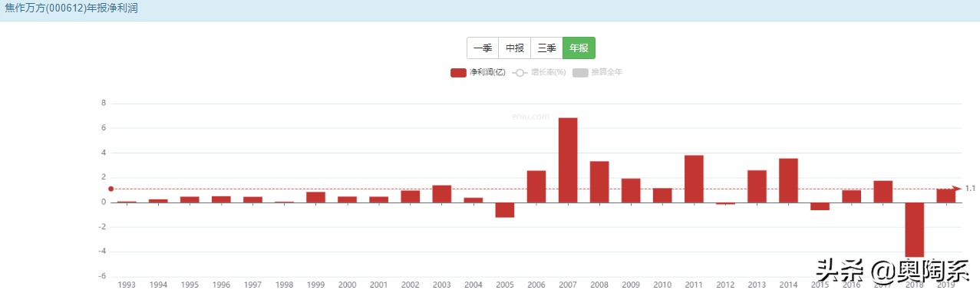The width and height of the screenshot is (980, 293).
Task: Click the 2009 net profit bar
Action: click(x=631, y=190)
